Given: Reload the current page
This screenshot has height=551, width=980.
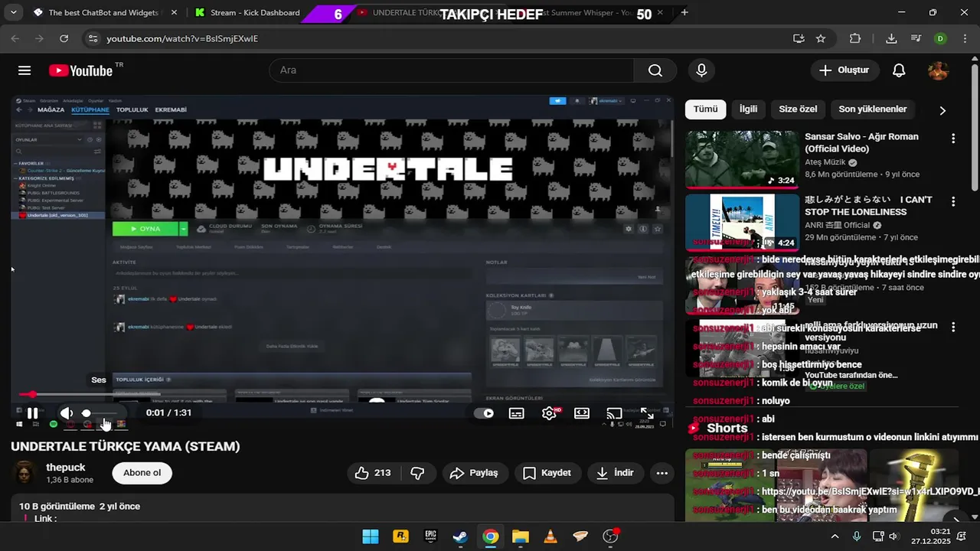Looking at the screenshot, I should pyautogui.click(x=64, y=38).
